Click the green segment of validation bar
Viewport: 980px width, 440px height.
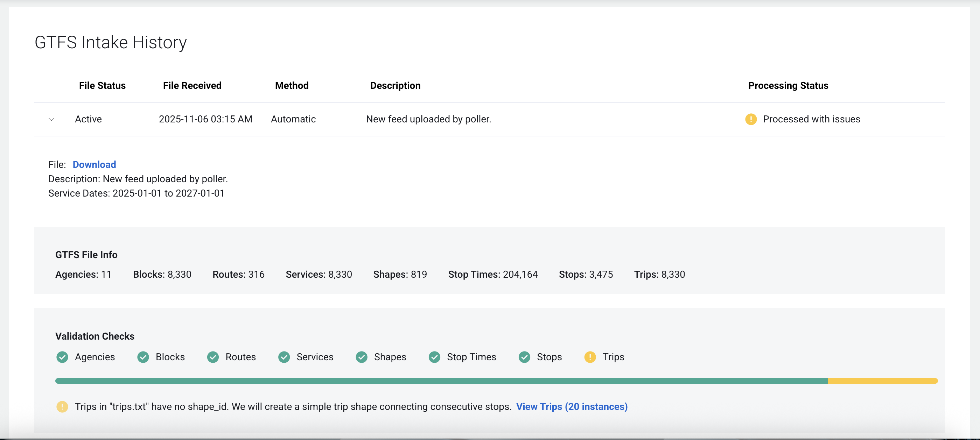(x=441, y=381)
